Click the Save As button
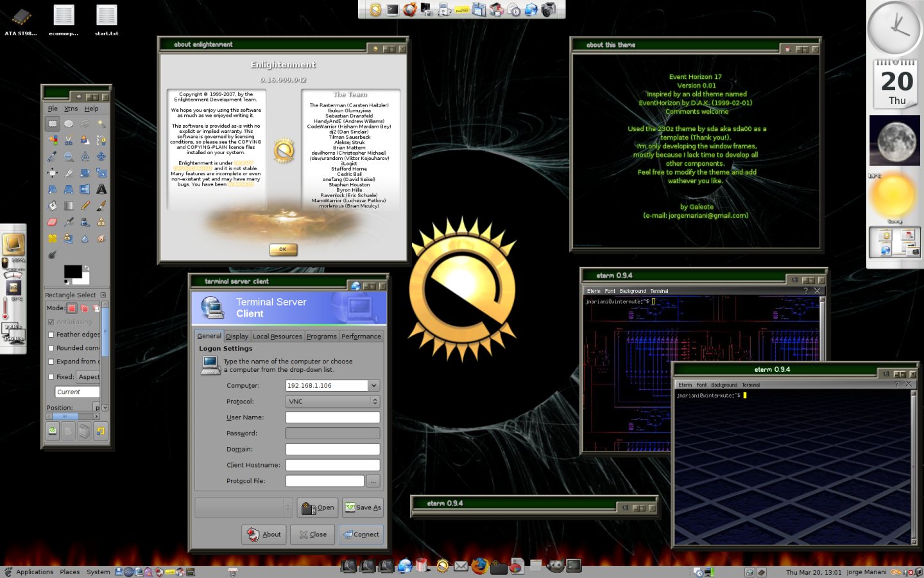924x578 pixels. point(363,507)
